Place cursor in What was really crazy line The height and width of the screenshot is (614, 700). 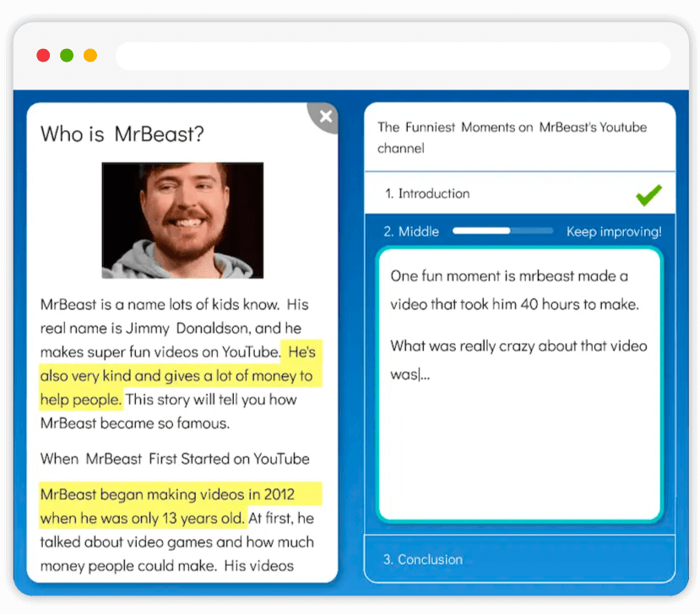tap(518, 346)
